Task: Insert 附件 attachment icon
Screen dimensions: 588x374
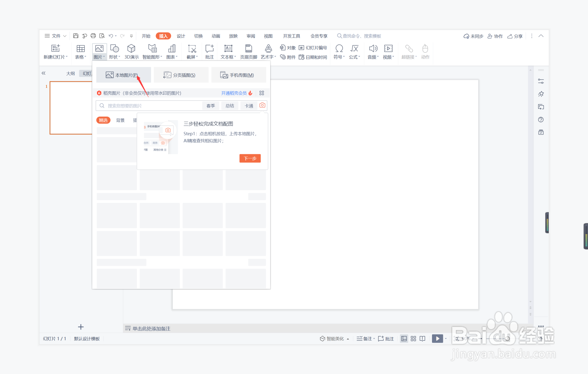Action: tap(288, 57)
